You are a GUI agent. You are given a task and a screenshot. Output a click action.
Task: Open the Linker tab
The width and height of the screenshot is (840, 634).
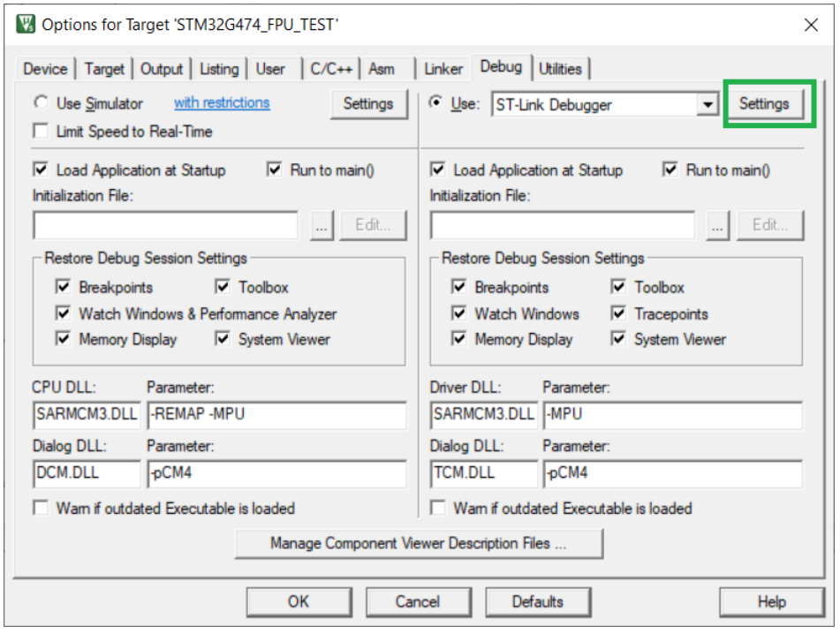pyautogui.click(x=443, y=69)
